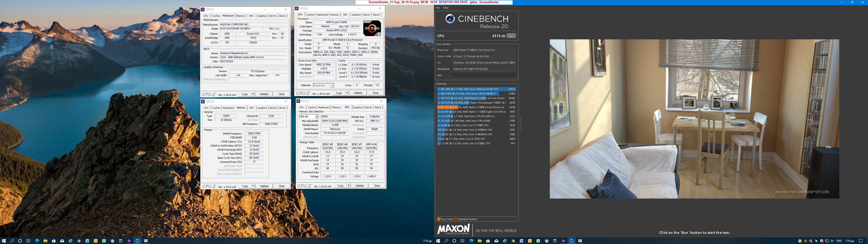Image resolution: width=868 pixels, height=244 pixels.
Task: Click Task View on taskbar below desktop wallpaper
Action: (x=28, y=241)
